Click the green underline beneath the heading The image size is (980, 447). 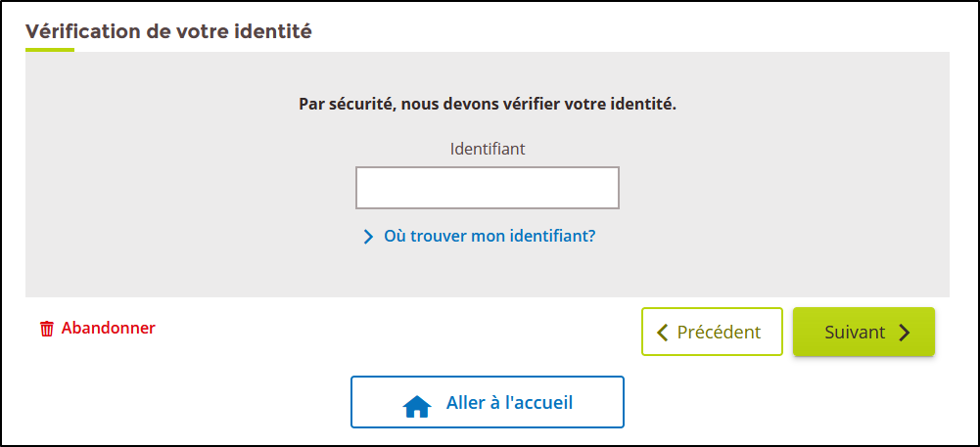pos(50,49)
